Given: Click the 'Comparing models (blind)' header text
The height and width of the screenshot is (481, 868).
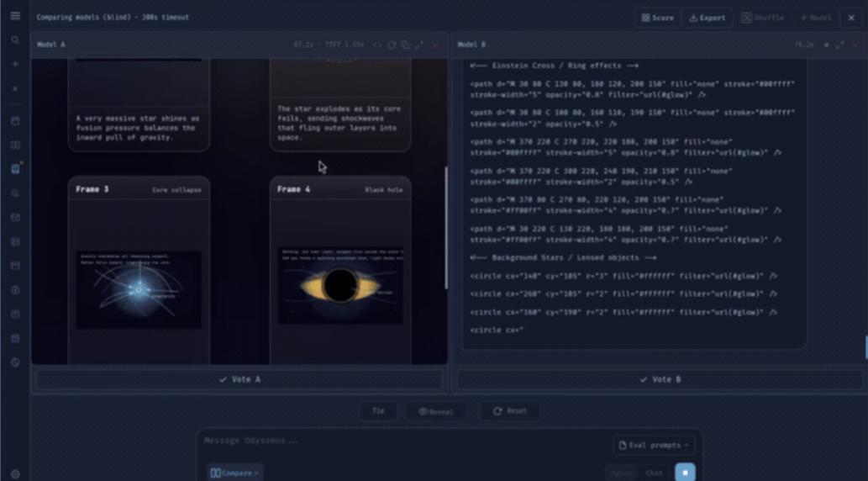Looking at the screenshot, I should click(113, 17).
